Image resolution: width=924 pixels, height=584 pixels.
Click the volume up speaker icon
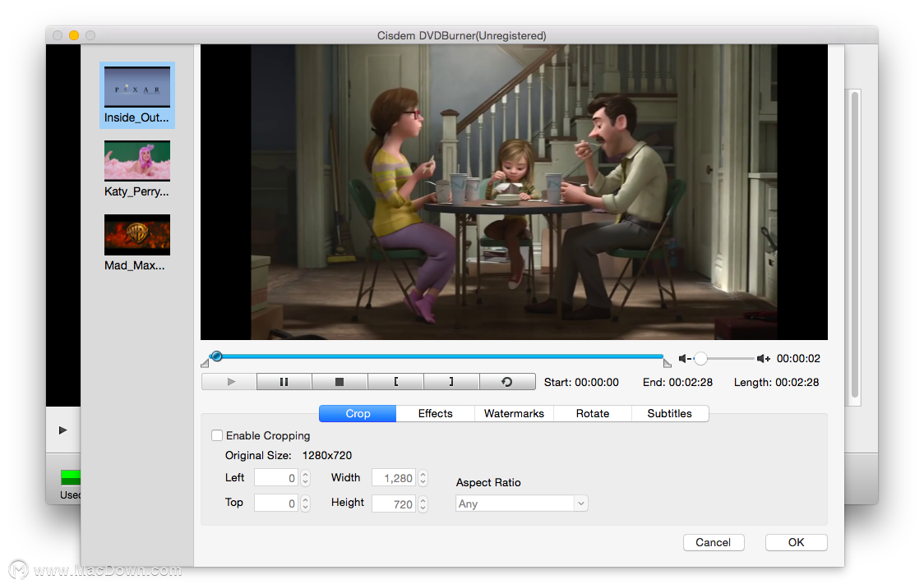pyautogui.click(x=764, y=358)
